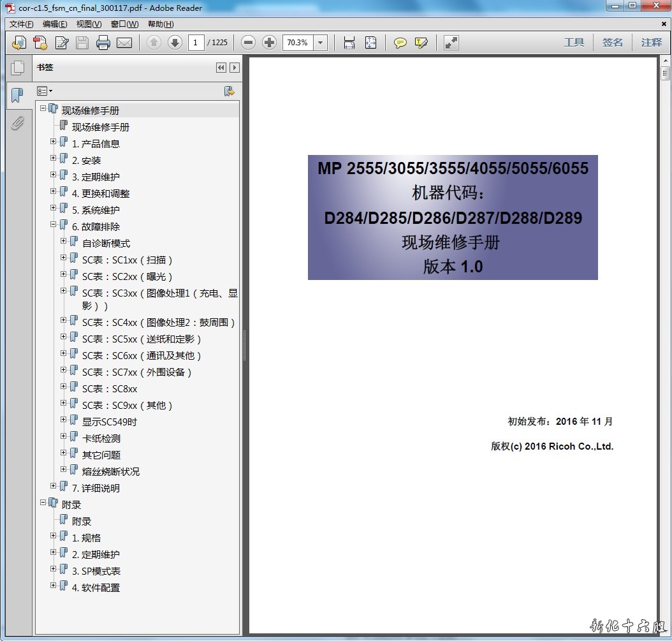Add a sticky note comment

(400, 43)
